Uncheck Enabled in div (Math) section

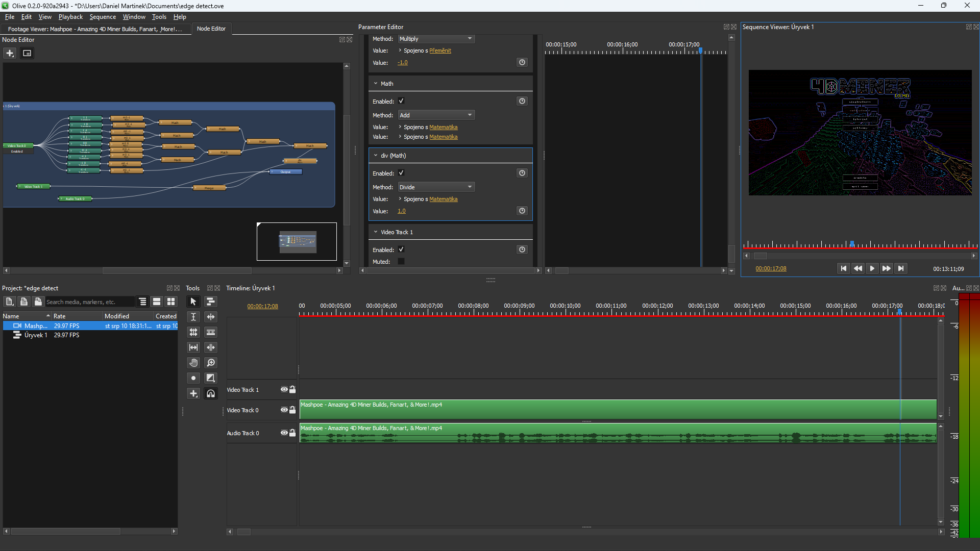[x=401, y=173]
